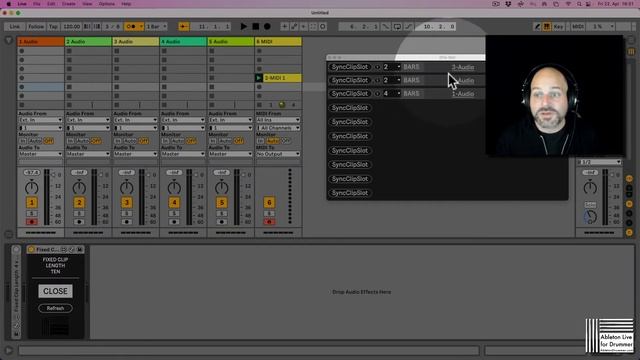Open the Live menu

pyautogui.click(x=22, y=4)
